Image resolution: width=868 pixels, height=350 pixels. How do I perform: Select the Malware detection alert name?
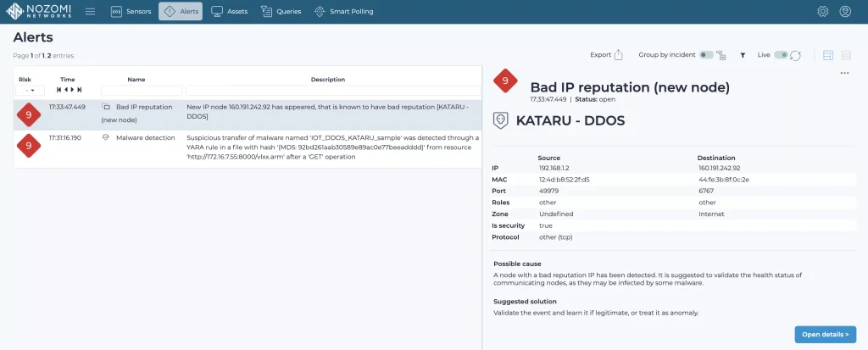tap(146, 137)
